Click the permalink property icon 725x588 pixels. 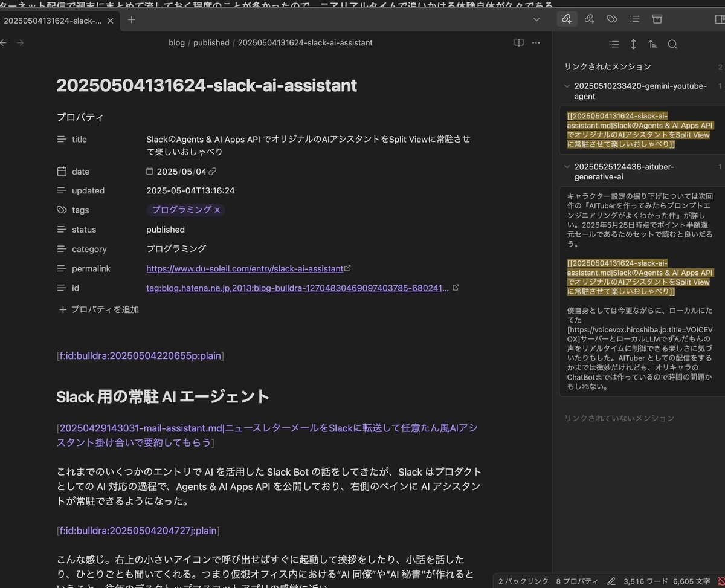tap(61, 268)
